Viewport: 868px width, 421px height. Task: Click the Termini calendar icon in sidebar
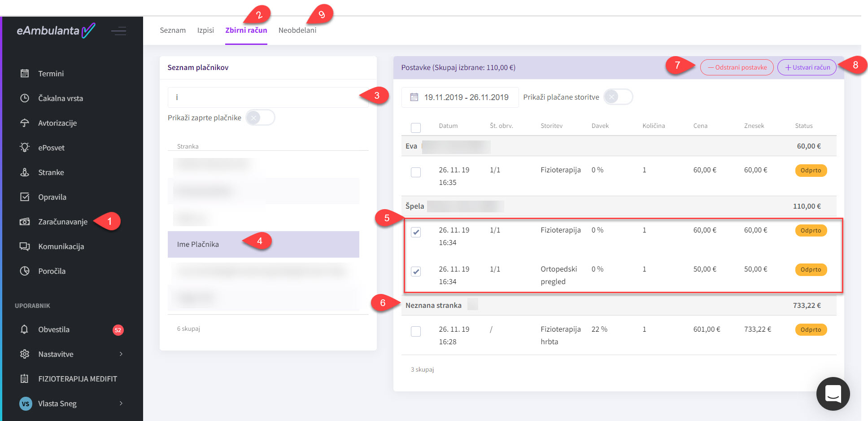25,73
